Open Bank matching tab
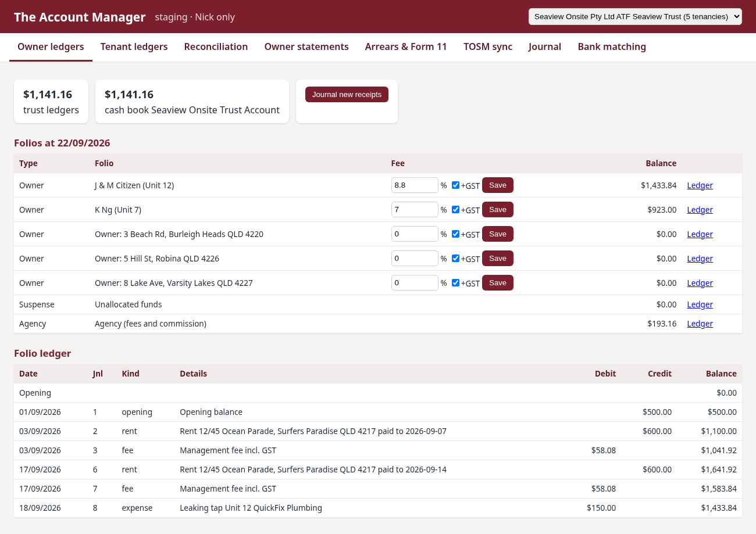 point(612,47)
